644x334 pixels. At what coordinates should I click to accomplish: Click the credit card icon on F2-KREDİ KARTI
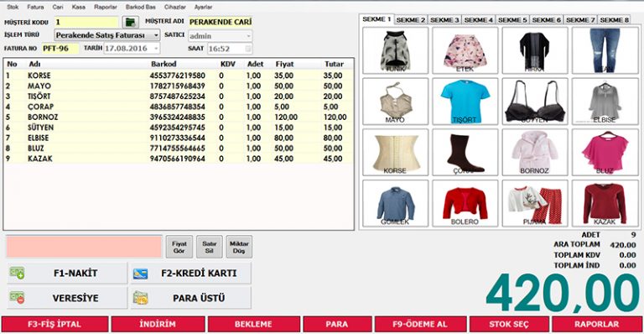(x=141, y=274)
